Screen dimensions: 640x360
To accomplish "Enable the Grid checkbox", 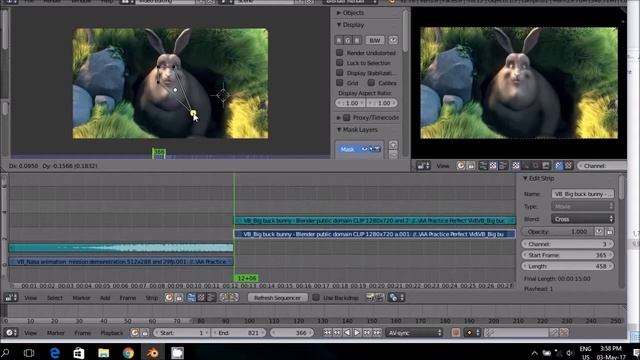I will tap(340, 83).
